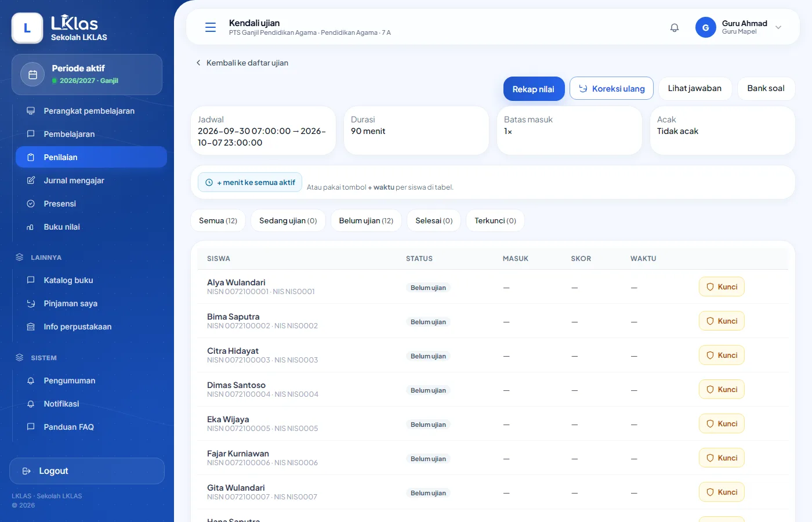The image size is (812, 522).
Task: Lock Citra Hidayat with Kunci button
Action: pyautogui.click(x=722, y=355)
